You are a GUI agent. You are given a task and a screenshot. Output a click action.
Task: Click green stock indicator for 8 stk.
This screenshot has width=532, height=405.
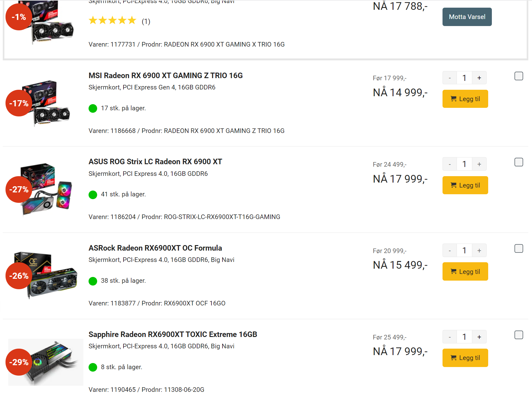coord(93,367)
